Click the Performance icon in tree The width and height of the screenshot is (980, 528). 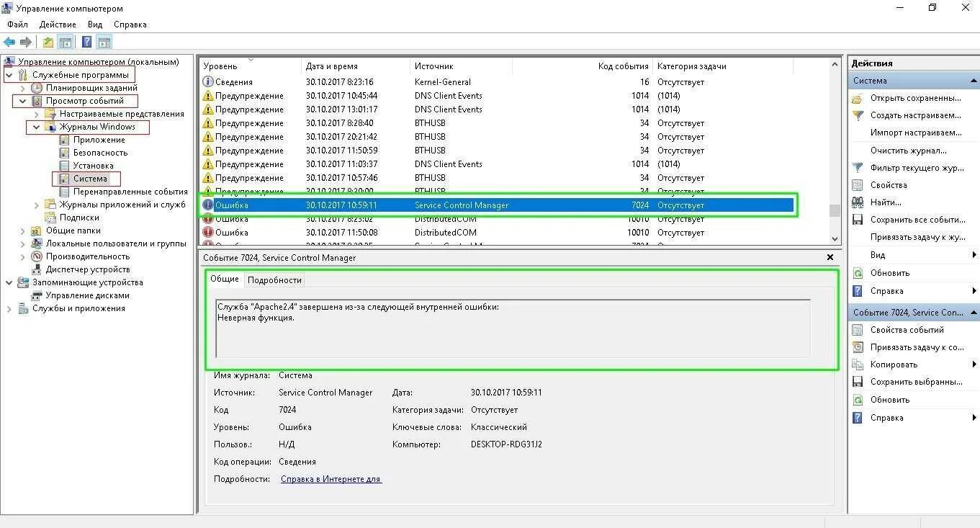coord(37,256)
